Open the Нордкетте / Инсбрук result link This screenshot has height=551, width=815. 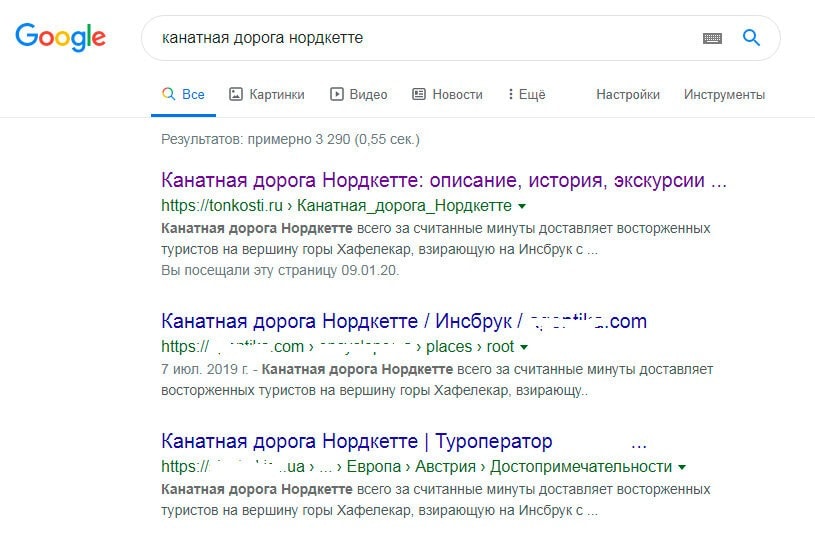click(x=403, y=322)
